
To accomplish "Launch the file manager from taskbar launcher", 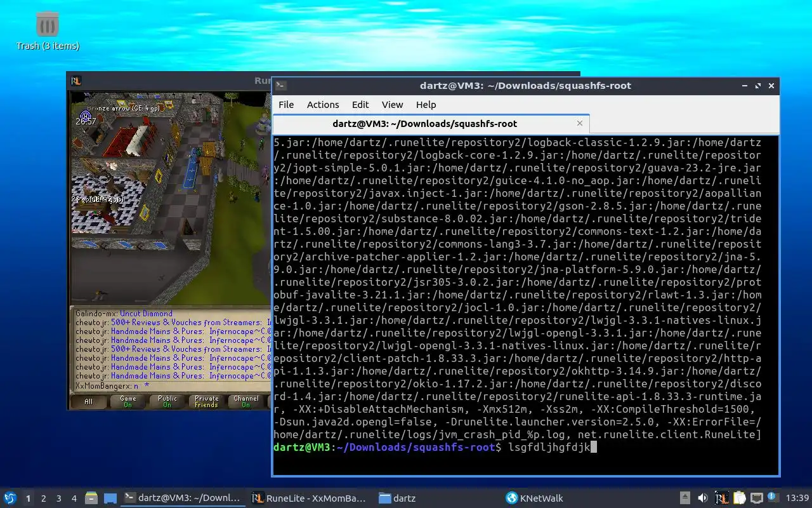I will click(x=91, y=498).
